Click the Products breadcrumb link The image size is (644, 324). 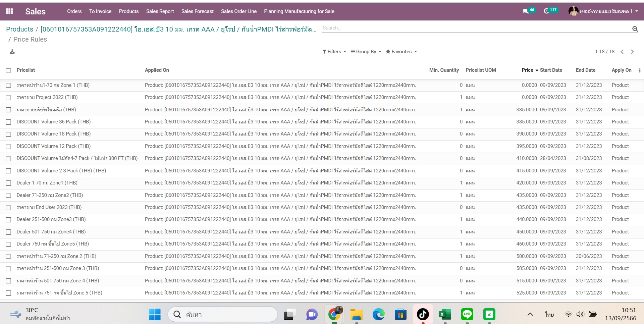pos(19,29)
